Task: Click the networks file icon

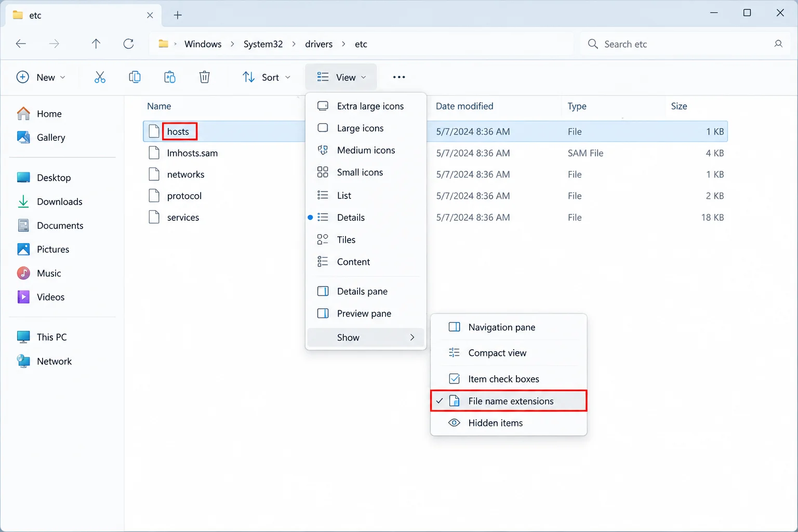Action: pos(154,174)
